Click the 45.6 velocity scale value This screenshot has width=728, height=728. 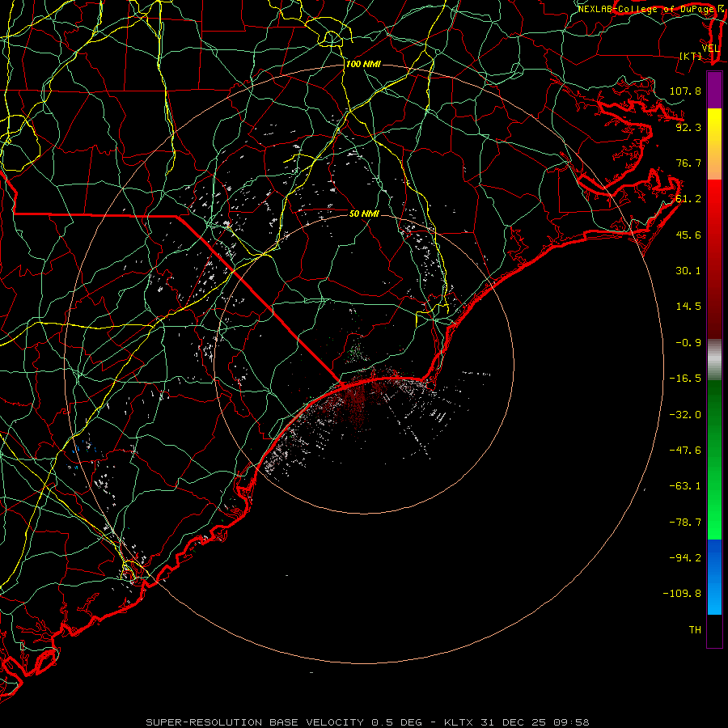pos(688,235)
